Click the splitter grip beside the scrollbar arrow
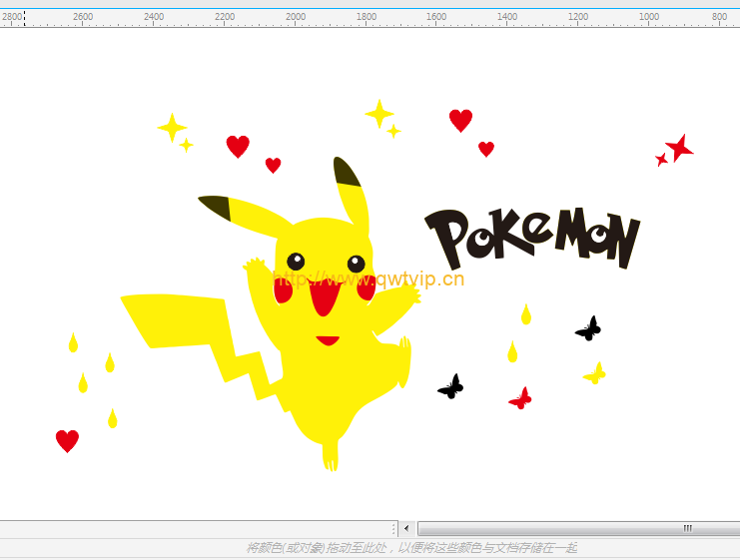 [x=393, y=528]
